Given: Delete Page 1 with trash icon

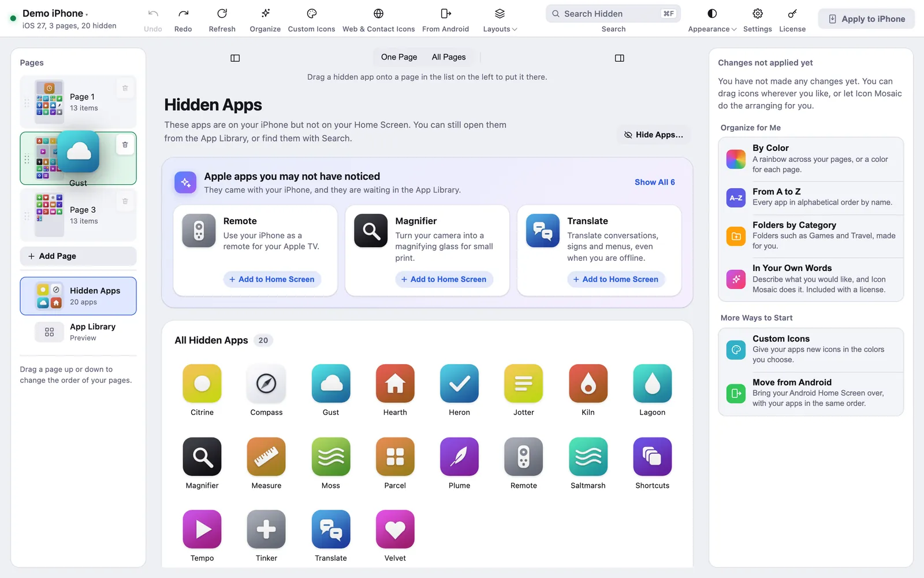Looking at the screenshot, I should (125, 88).
